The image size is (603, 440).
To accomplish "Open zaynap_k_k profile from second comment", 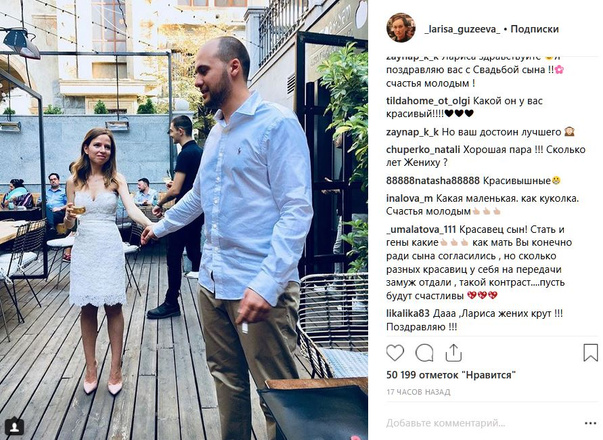I will 412,132.
